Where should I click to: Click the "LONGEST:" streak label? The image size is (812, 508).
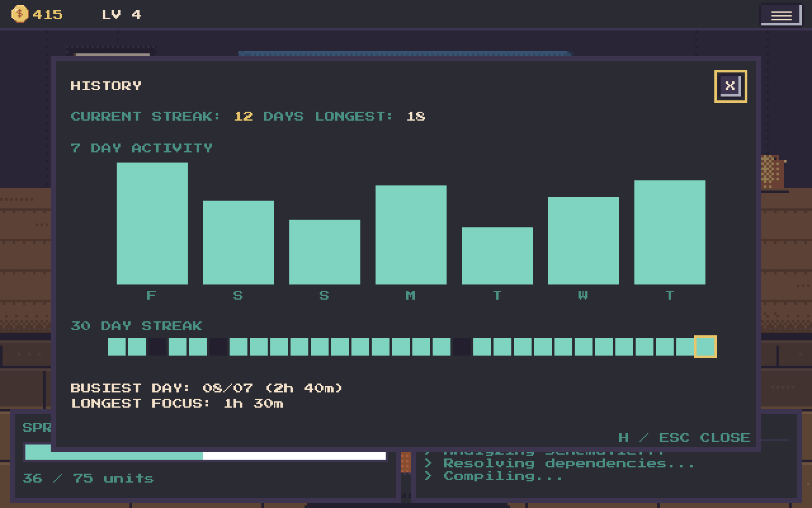[x=355, y=116]
